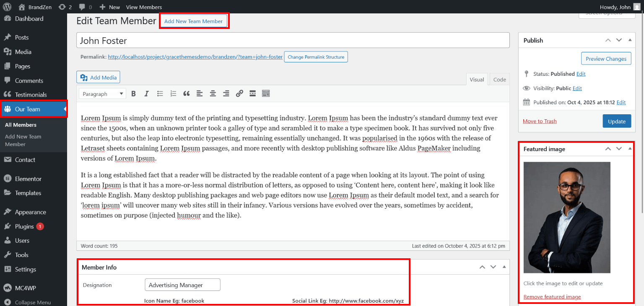Click the Add New Team Member button

click(x=193, y=21)
